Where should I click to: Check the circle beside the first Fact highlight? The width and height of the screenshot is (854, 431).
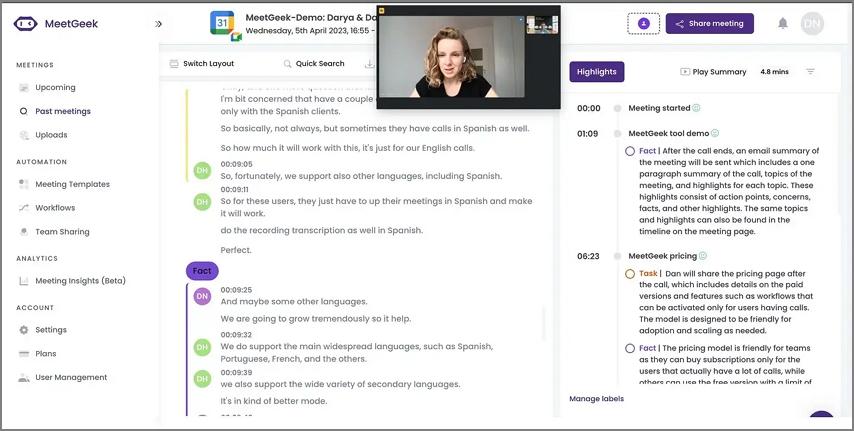point(630,151)
